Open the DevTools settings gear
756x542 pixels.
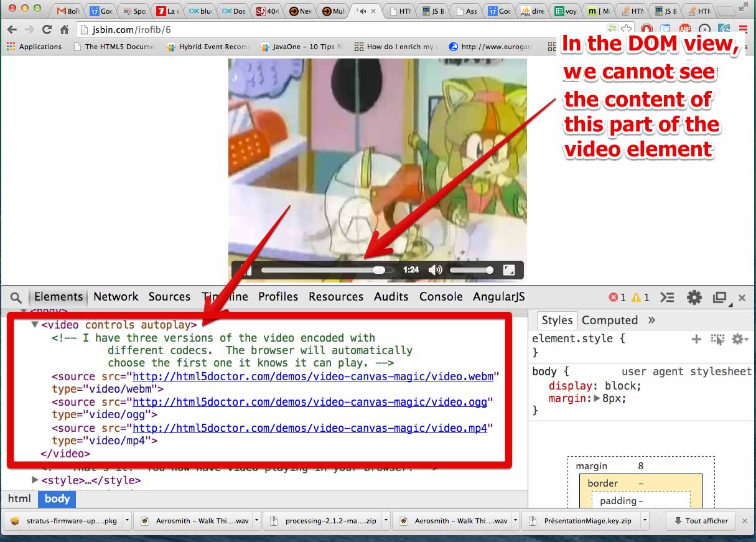pos(694,297)
